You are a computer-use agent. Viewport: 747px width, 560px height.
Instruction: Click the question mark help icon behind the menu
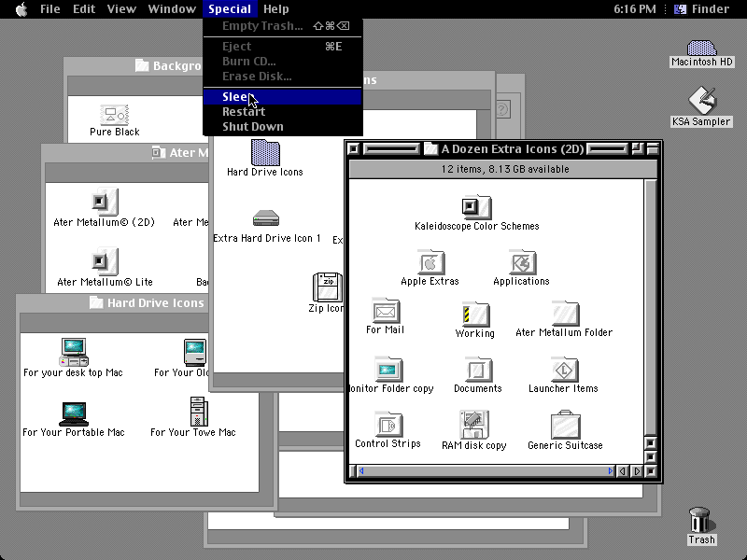(503, 109)
